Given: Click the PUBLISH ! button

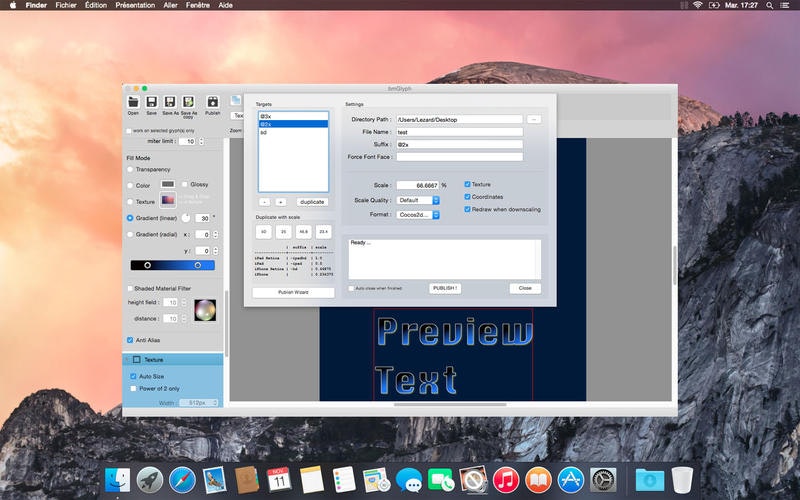Looking at the screenshot, I should [444, 288].
